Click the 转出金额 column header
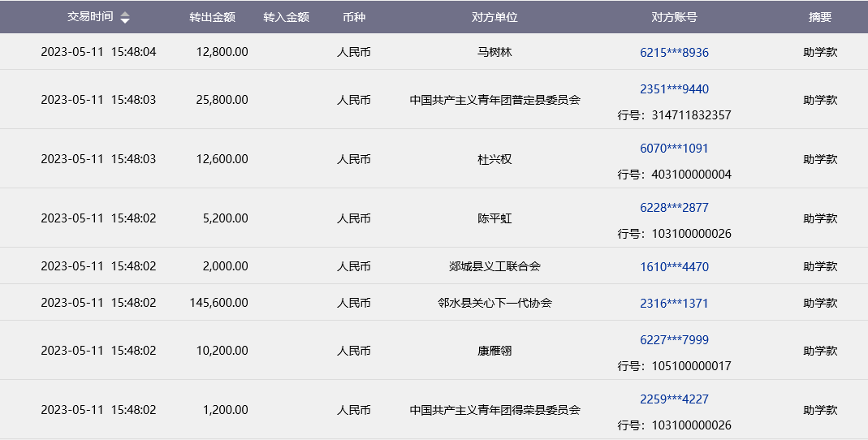 (212, 17)
